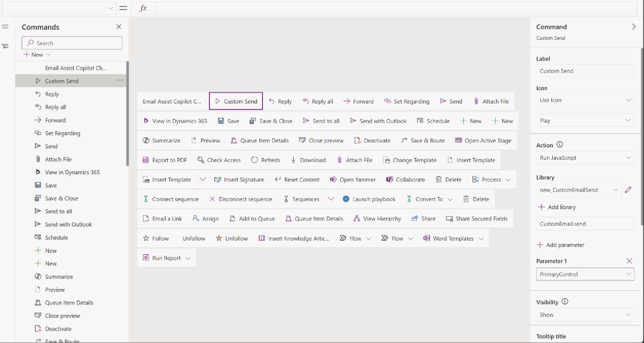The width and height of the screenshot is (644, 343).
Task: Click the pencil edit icon beside the Library dropdown
Action: click(628, 190)
